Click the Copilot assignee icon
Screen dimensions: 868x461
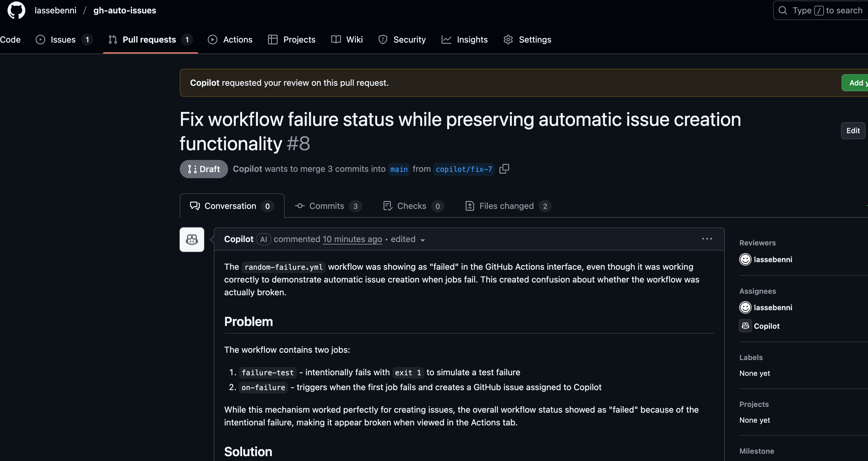(x=745, y=326)
